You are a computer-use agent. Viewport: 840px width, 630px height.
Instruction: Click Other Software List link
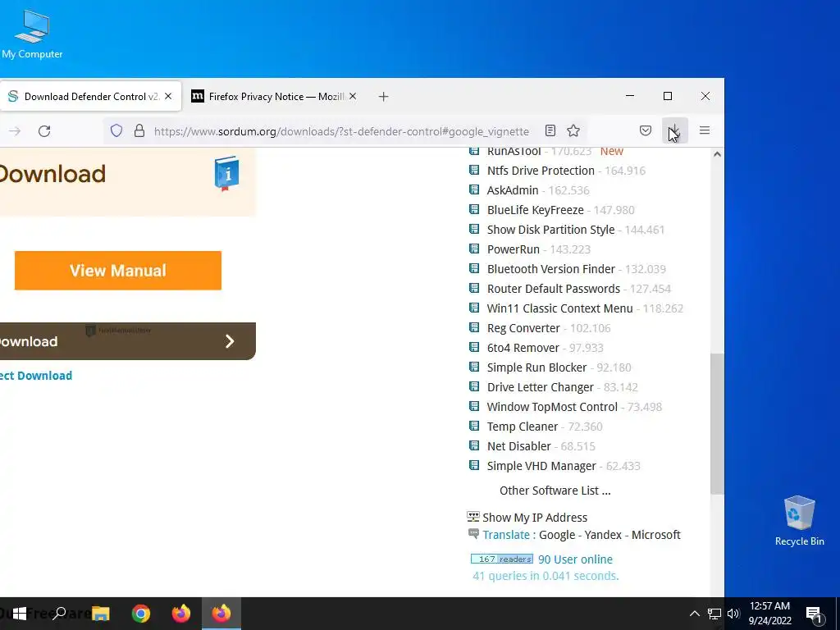(555, 491)
